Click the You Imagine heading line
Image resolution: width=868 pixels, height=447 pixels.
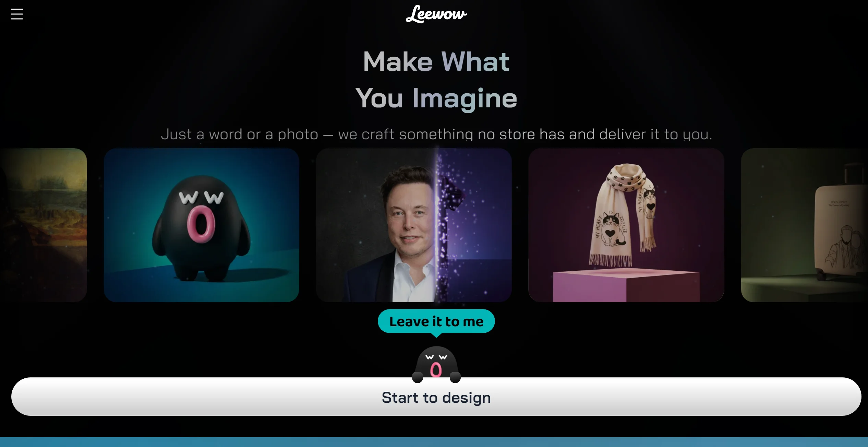coord(436,98)
